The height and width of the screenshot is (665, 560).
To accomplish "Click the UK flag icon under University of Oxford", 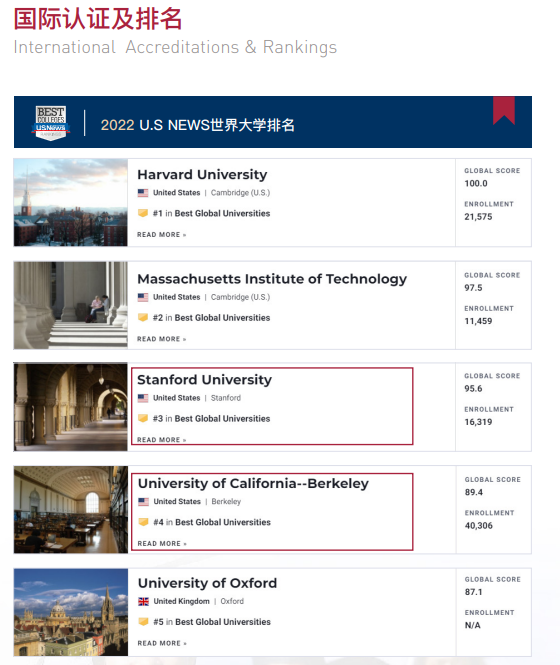I will coord(143,601).
